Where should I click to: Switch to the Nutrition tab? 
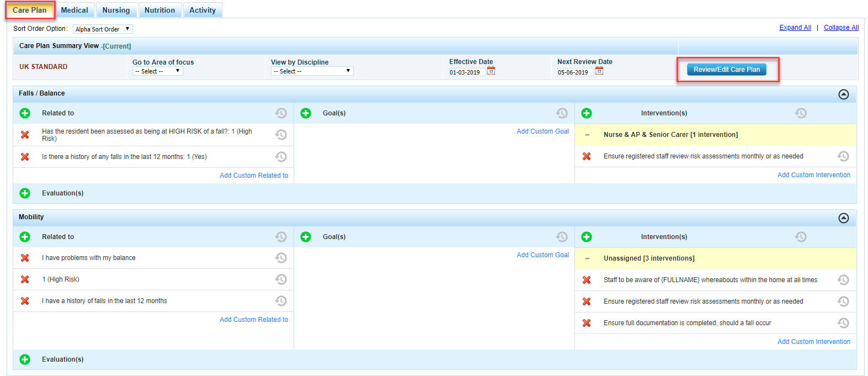pos(159,10)
